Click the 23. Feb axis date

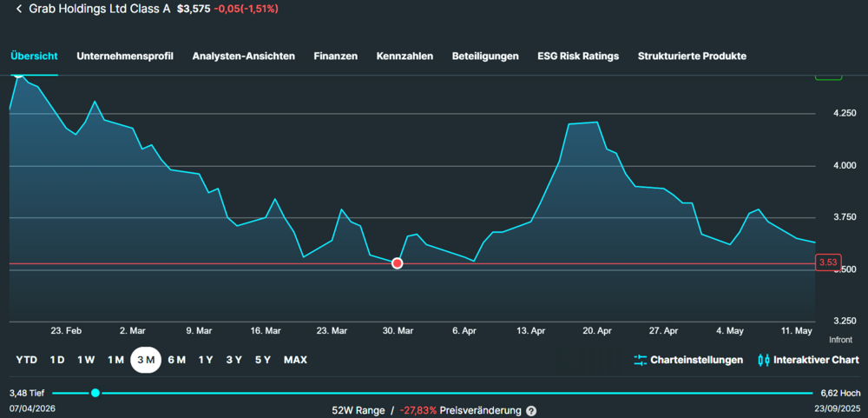point(66,330)
